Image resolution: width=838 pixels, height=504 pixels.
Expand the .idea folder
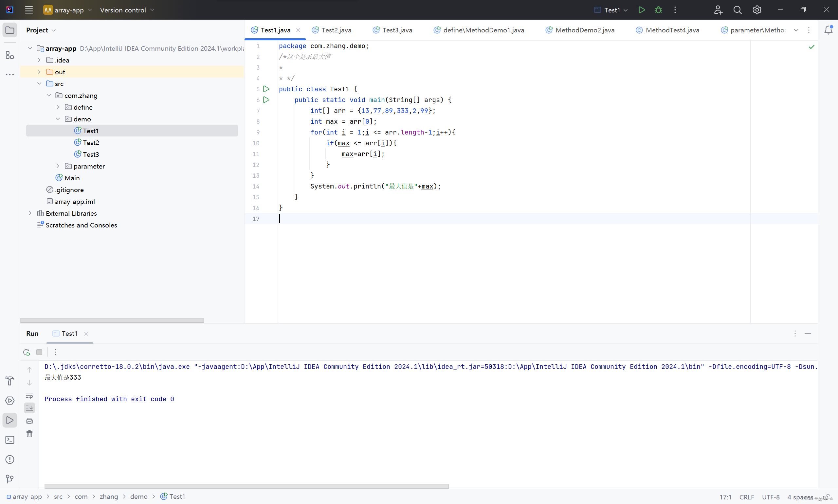[39, 60]
